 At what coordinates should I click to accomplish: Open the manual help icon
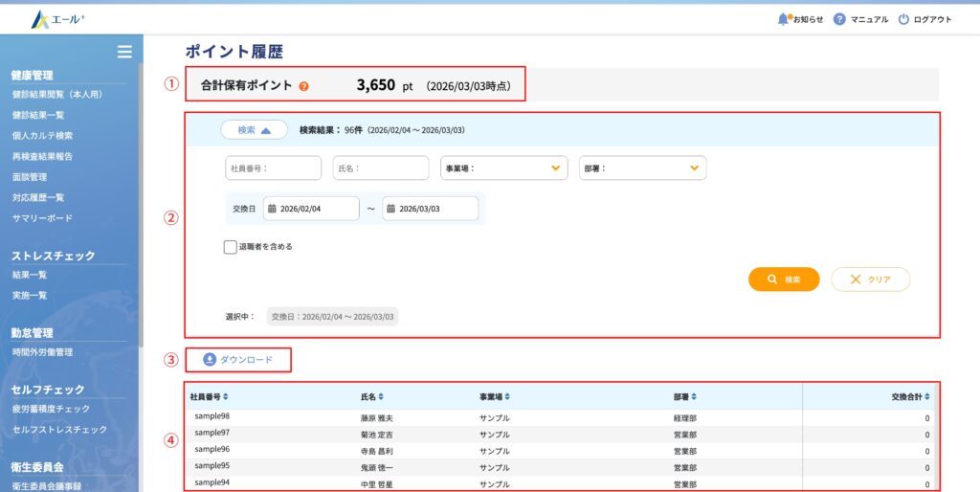pos(839,19)
